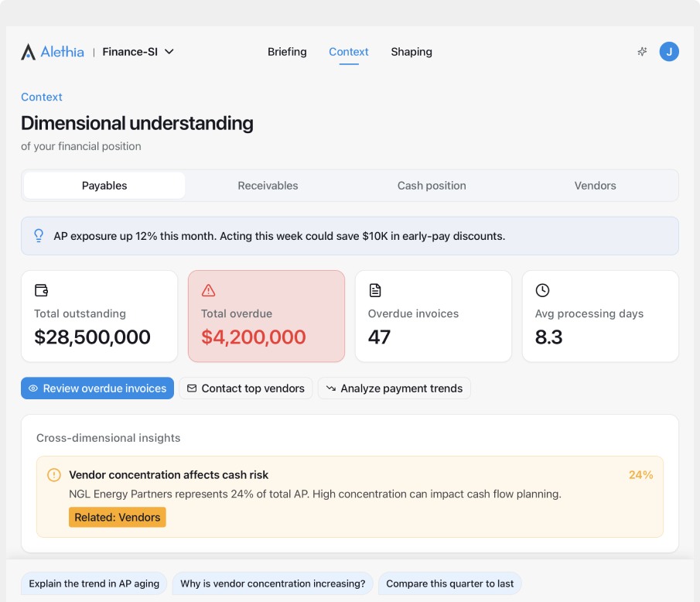Viewport: 700px width, 602px height.
Task: Open the AI sparkle assistant icon
Action: click(x=642, y=52)
